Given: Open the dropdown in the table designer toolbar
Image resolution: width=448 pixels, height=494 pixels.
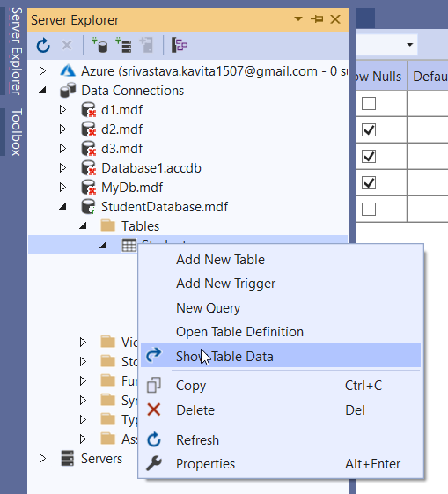Looking at the screenshot, I should (x=409, y=45).
